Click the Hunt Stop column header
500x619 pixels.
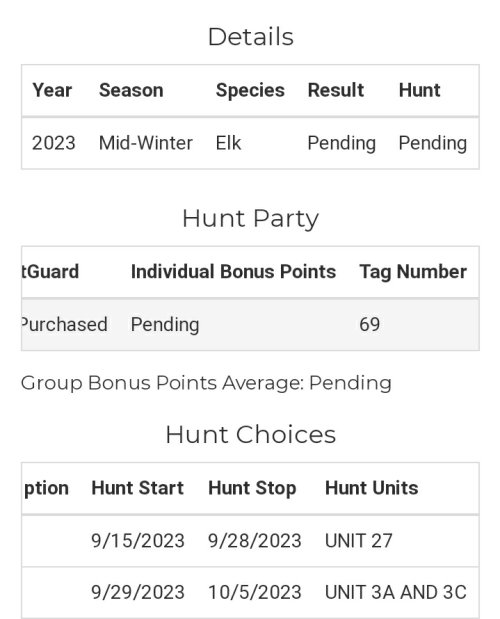point(252,488)
